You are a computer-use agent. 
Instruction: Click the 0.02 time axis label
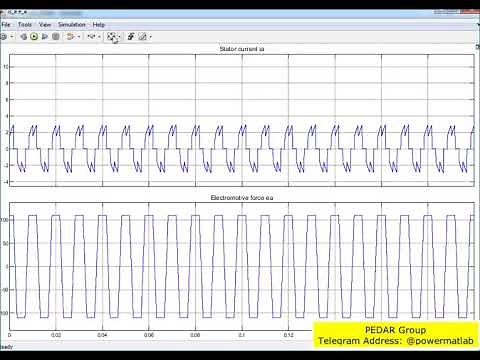tap(56, 335)
